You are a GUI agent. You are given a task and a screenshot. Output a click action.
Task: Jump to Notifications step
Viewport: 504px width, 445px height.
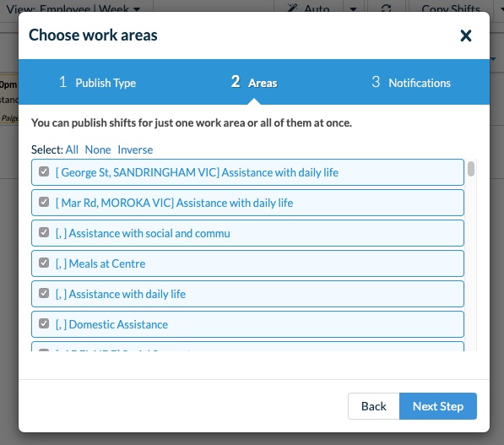click(x=411, y=82)
